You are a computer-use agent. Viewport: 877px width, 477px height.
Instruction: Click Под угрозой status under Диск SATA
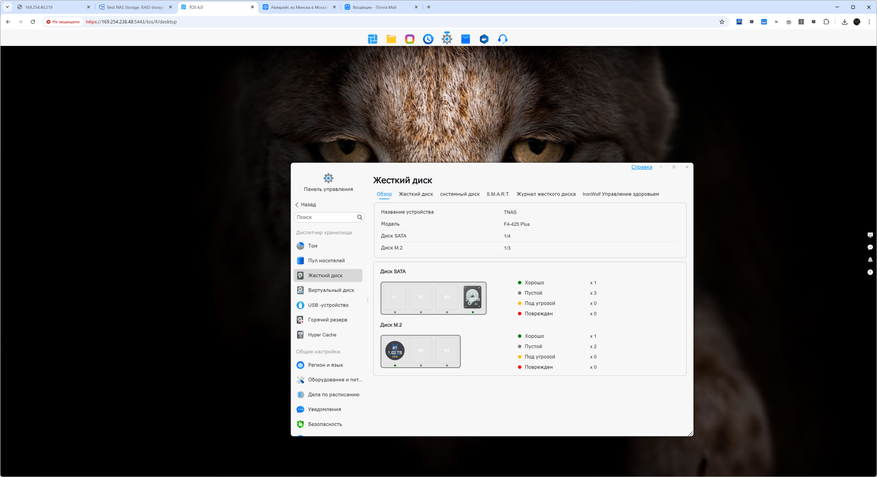(x=540, y=304)
